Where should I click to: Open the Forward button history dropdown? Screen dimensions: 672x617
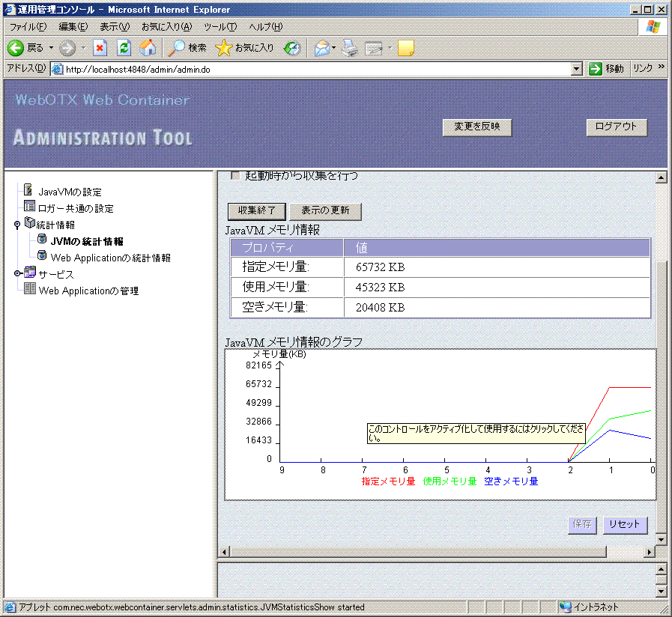coord(83,48)
